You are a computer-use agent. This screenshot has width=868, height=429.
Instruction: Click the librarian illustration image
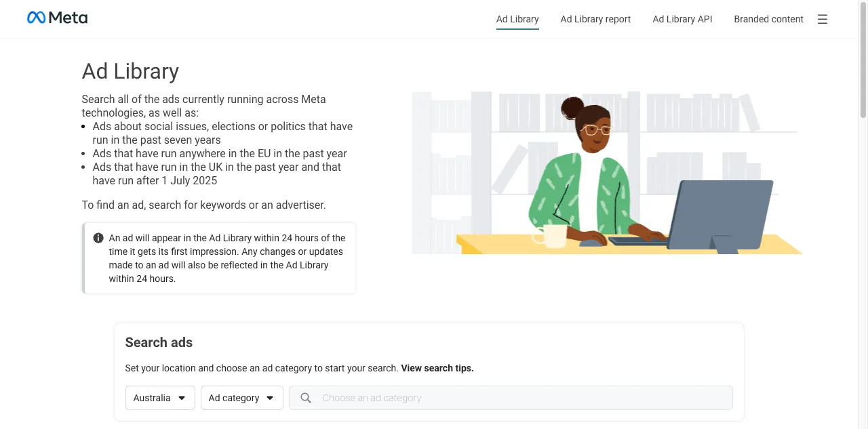coord(607,173)
